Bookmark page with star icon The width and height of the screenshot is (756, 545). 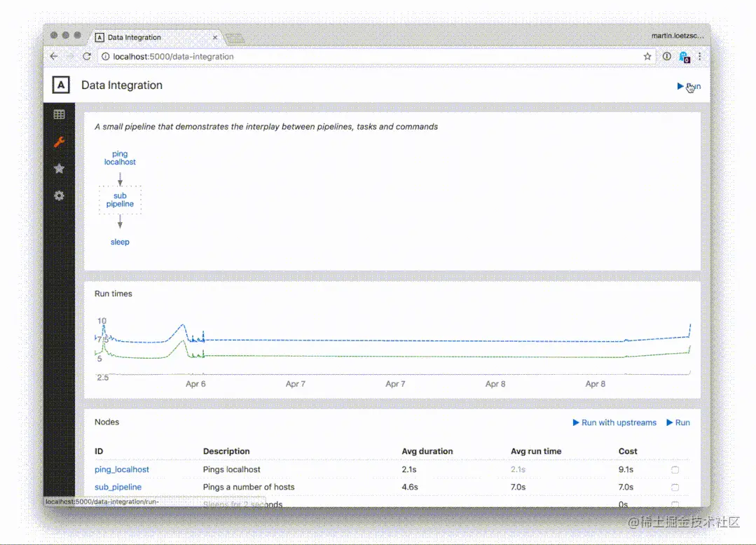click(x=647, y=56)
